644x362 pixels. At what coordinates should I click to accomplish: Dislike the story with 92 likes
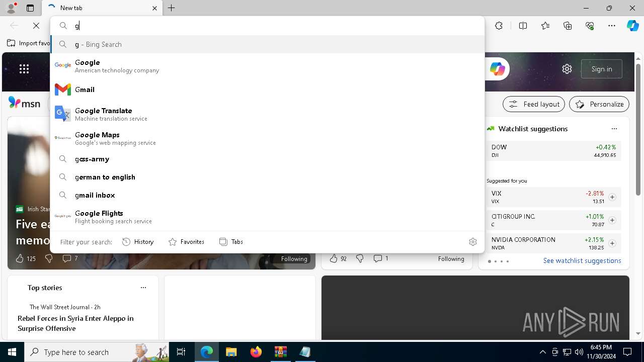click(x=360, y=258)
